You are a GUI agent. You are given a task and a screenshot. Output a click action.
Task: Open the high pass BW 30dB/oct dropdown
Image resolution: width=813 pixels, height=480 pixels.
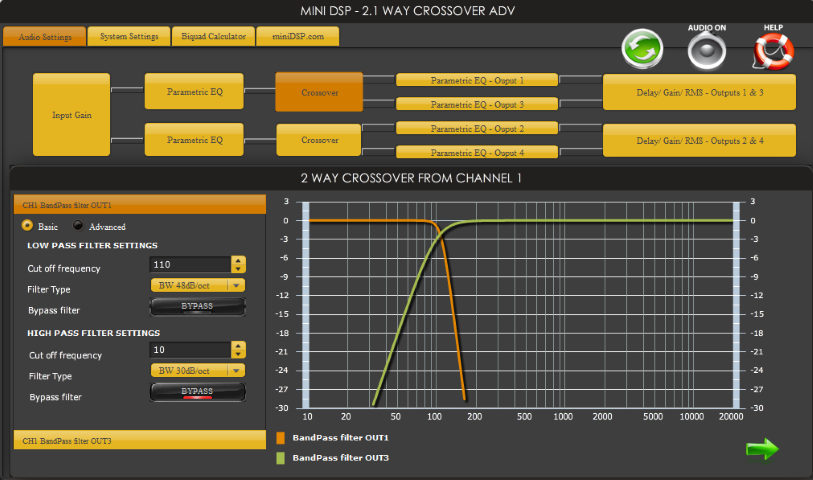click(x=198, y=370)
